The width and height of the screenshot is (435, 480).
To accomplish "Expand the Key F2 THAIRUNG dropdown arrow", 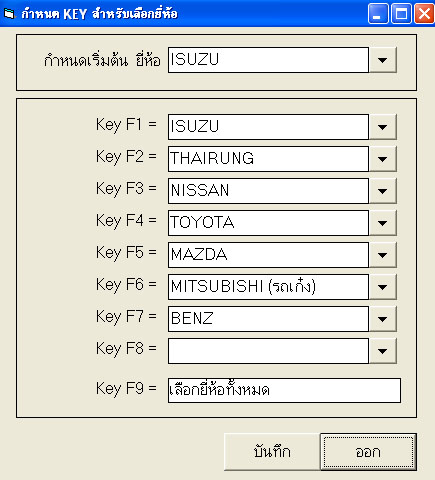I will tap(383, 159).
